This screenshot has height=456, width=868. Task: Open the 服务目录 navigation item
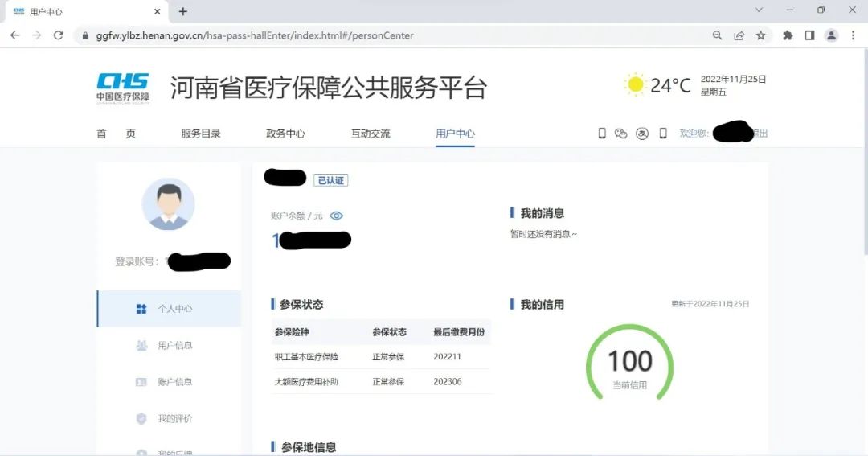[x=201, y=134]
